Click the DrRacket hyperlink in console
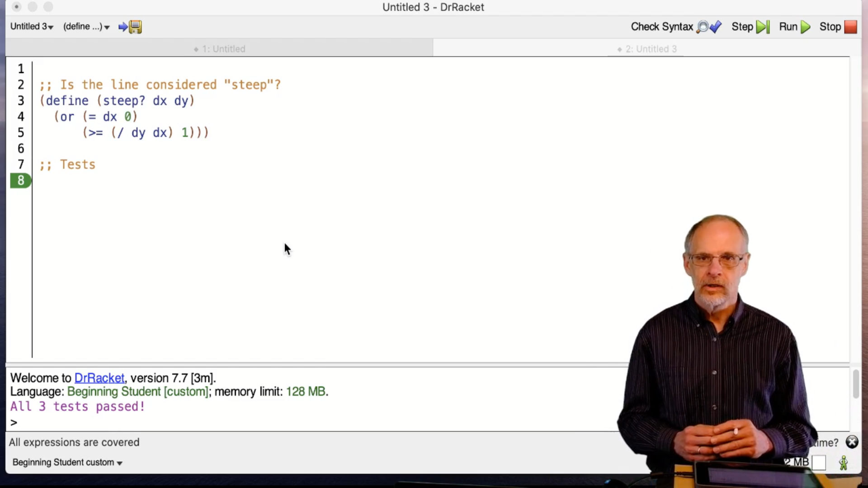 click(x=99, y=377)
